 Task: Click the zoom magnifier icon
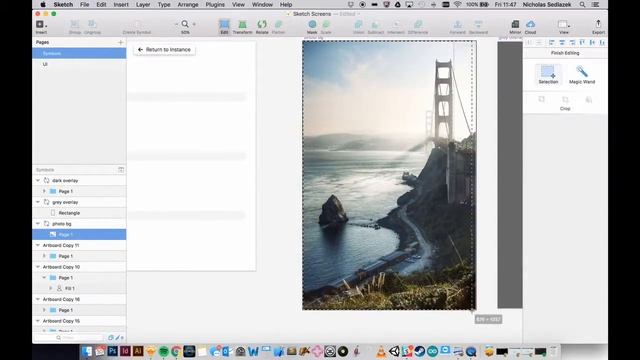[185, 24]
